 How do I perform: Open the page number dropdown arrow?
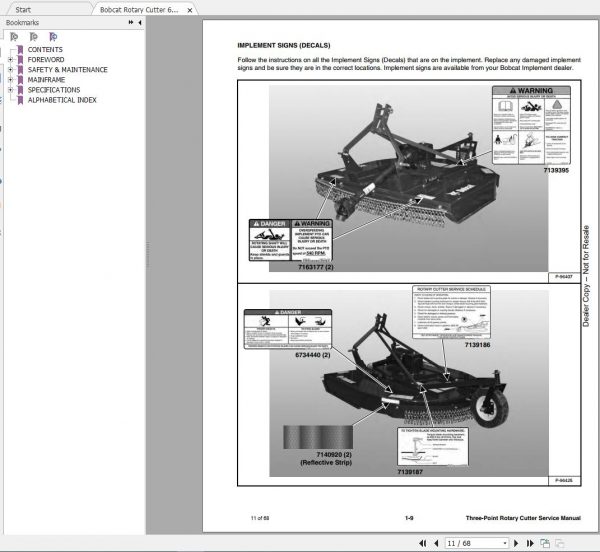[505, 543]
